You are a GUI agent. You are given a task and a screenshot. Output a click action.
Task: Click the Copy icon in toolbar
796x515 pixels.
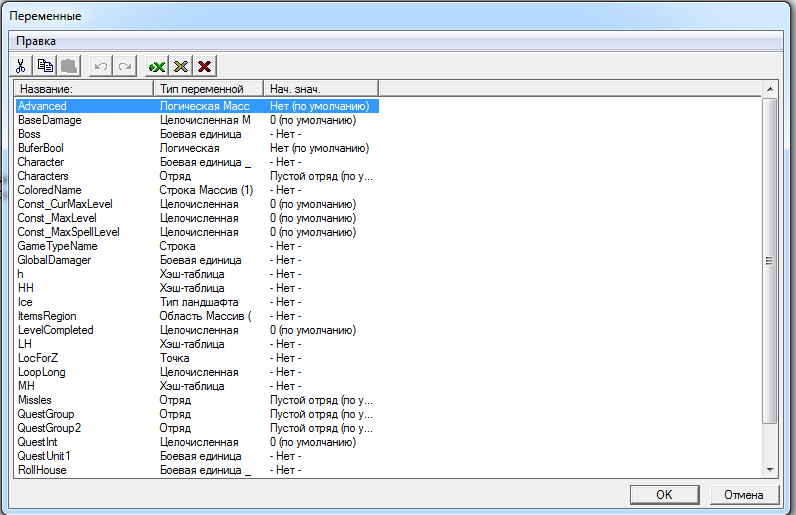point(45,66)
